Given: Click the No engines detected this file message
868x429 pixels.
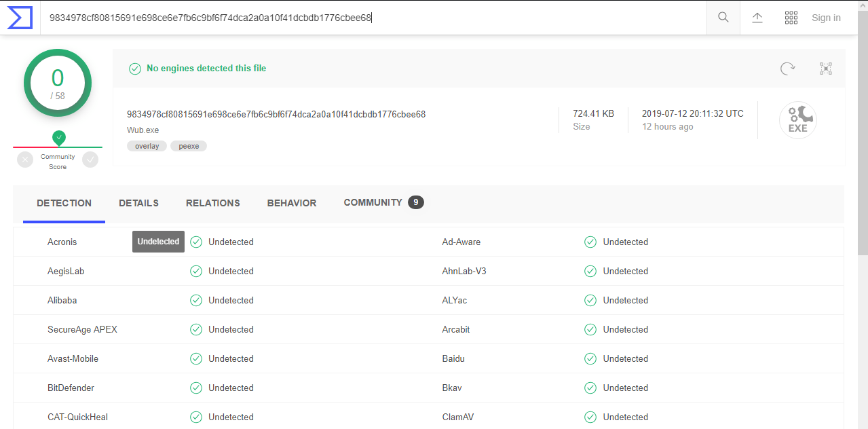Looking at the screenshot, I should click(206, 68).
